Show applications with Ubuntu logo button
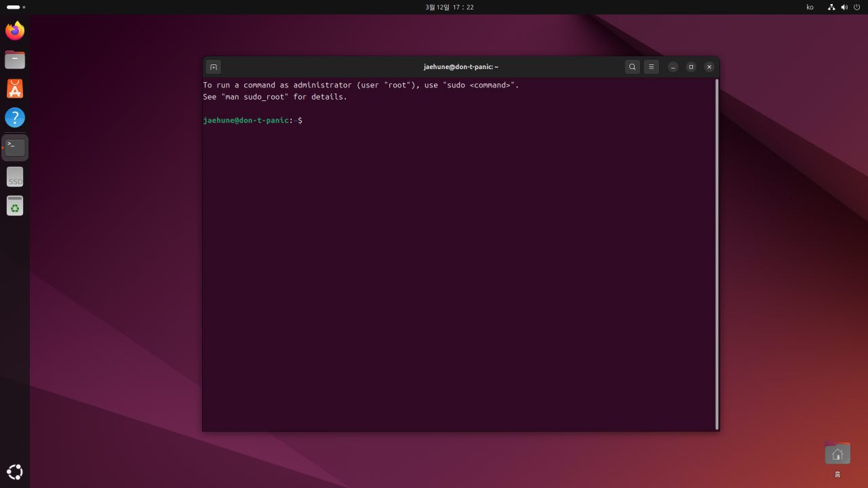868x488 pixels. tap(15, 472)
